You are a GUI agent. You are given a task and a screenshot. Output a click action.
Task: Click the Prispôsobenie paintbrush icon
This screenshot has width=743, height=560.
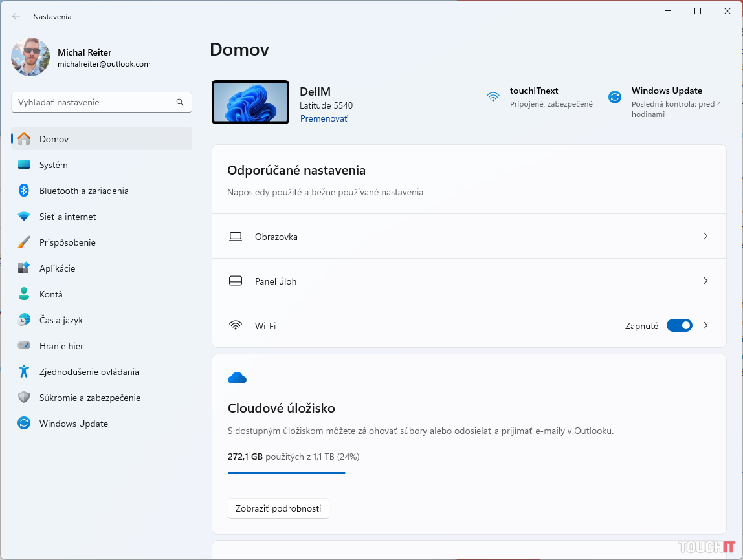click(x=24, y=242)
